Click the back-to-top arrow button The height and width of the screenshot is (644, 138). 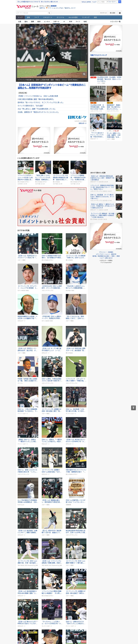[x=133, y=408]
